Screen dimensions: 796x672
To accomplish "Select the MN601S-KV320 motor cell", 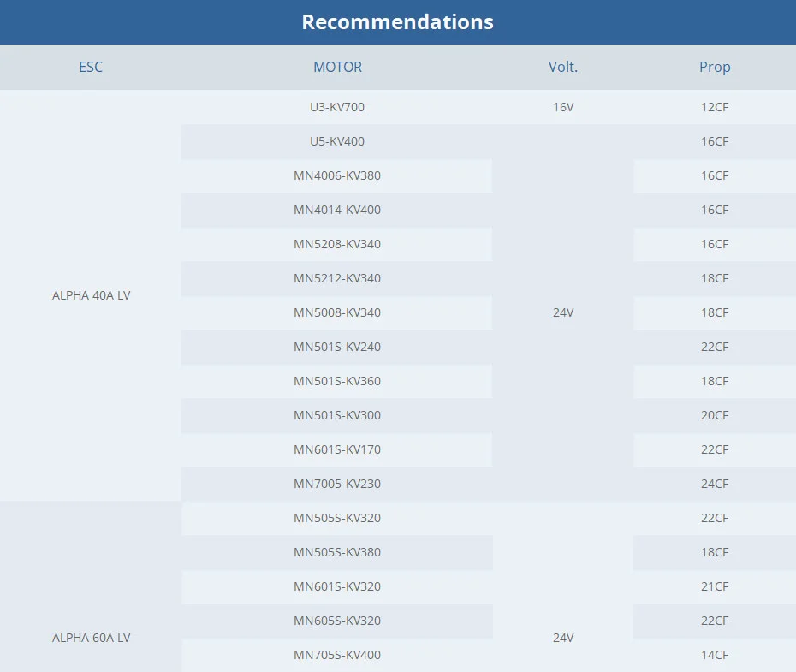I will click(x=337, y=586).
